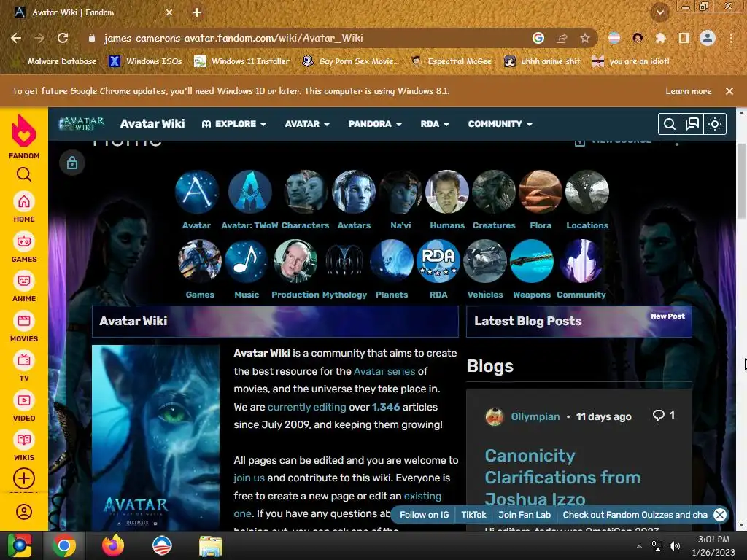The height and width of the screenshot is (560, 747).
Task: Open the Humans category thumbnail
Action: click(447, 192)
